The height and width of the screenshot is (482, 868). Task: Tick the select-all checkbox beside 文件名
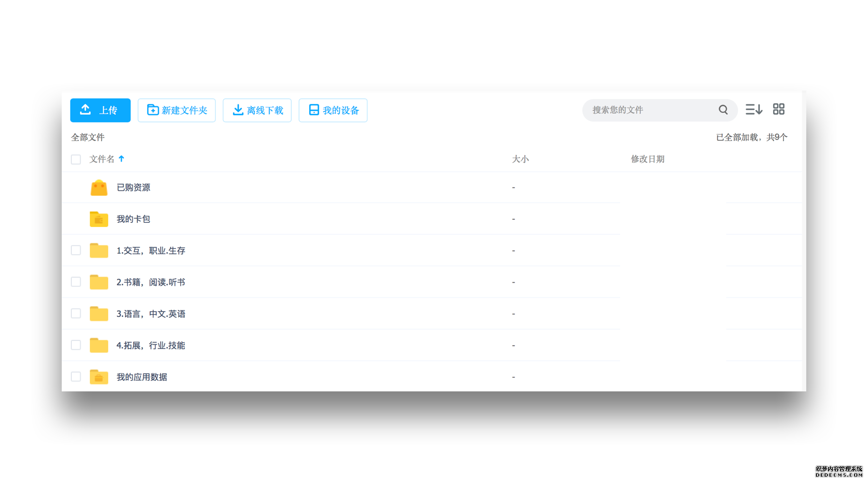point(76,159)
